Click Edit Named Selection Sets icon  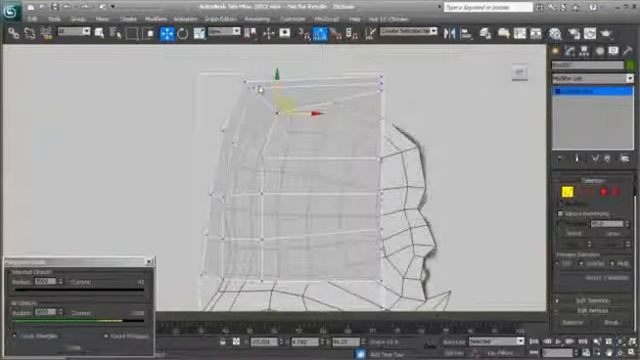(370, 33)
